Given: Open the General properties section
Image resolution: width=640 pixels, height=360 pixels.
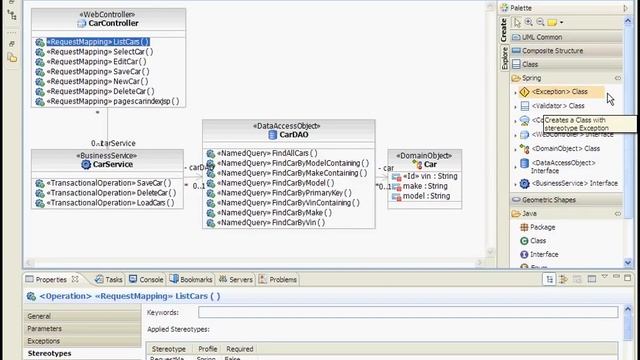Looking at the screenshot, I should pyautogui.click(x=82, y=316).
